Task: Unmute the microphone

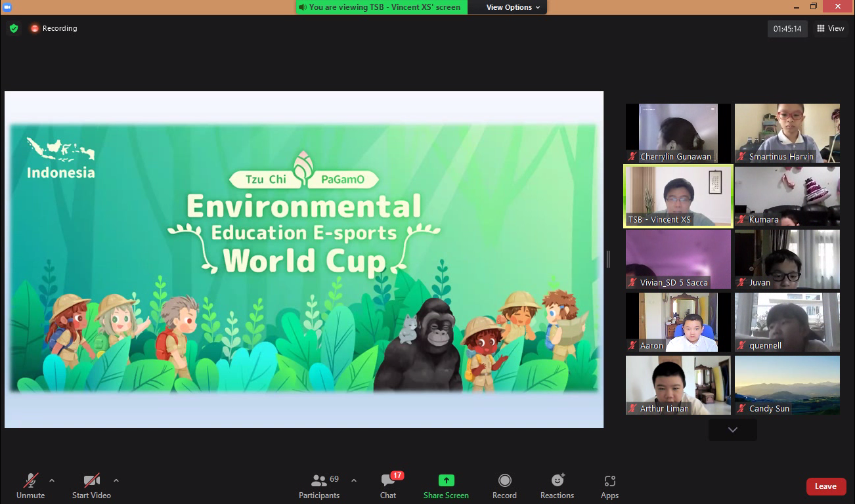Action: point(31,486)
